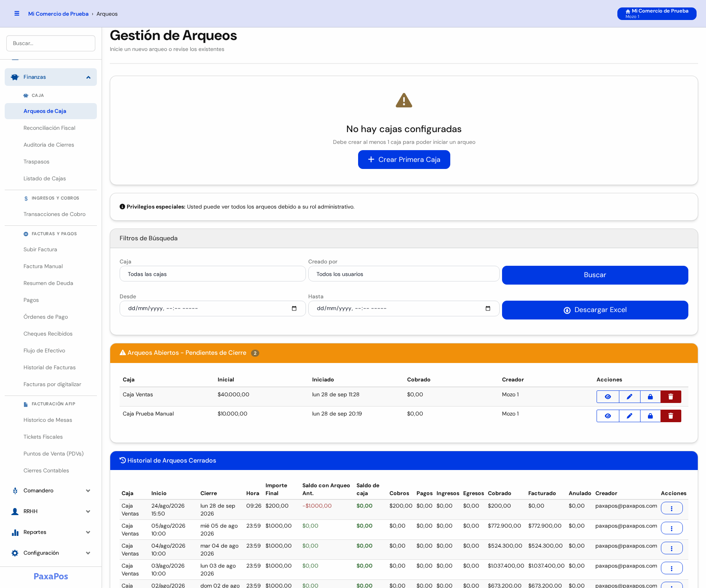Delete the Caja Ventas open arqueo
706x588 pixels.
pyautogui.click(x=671, y=397)
